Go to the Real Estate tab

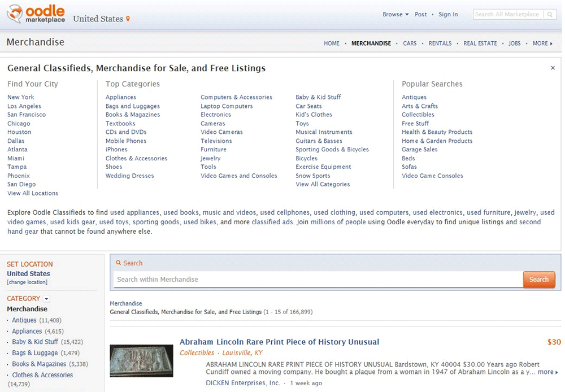(480, 43)
